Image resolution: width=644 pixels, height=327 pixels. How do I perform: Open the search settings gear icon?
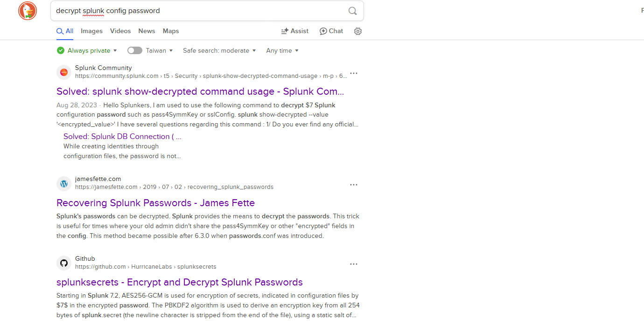(358, 31)
